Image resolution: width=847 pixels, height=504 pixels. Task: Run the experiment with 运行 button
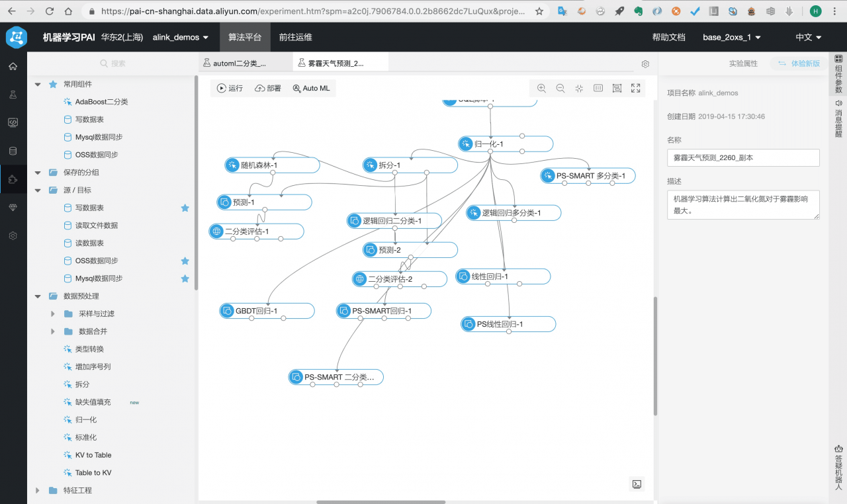(230, 88)
